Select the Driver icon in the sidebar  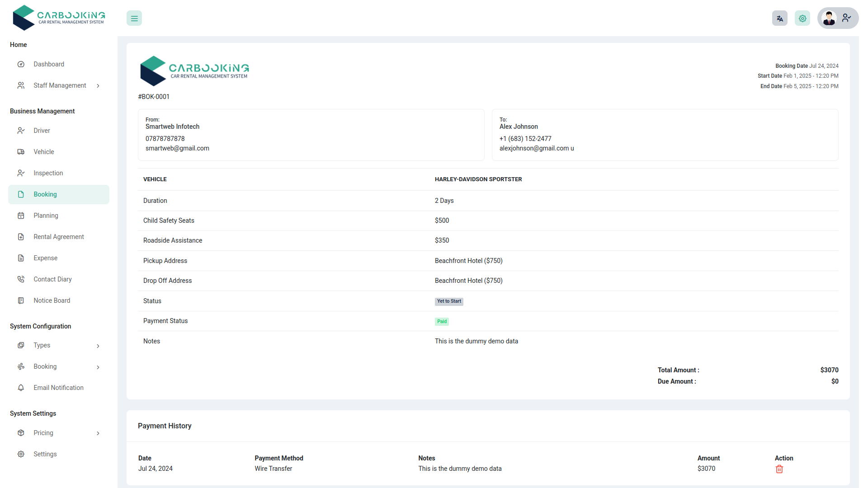(21, 131)
